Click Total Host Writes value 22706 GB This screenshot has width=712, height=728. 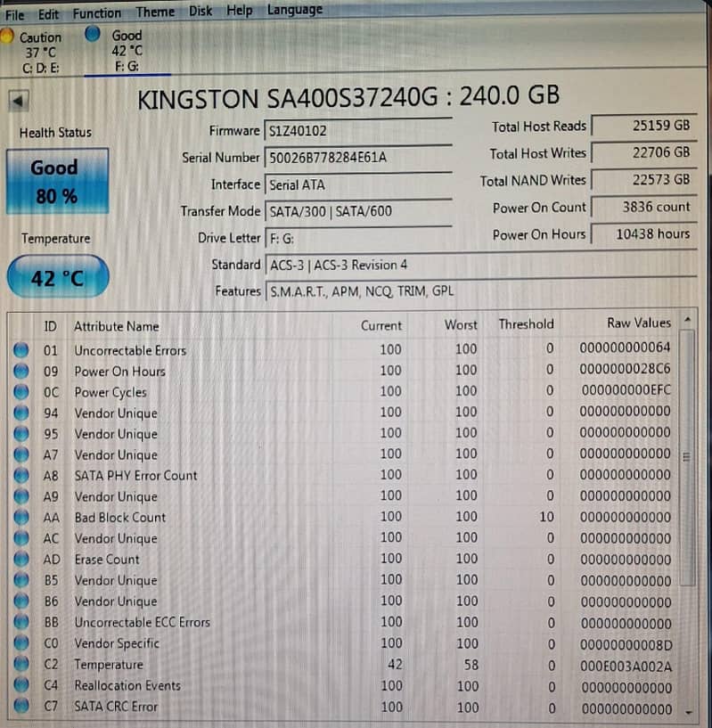coord(643,152)
